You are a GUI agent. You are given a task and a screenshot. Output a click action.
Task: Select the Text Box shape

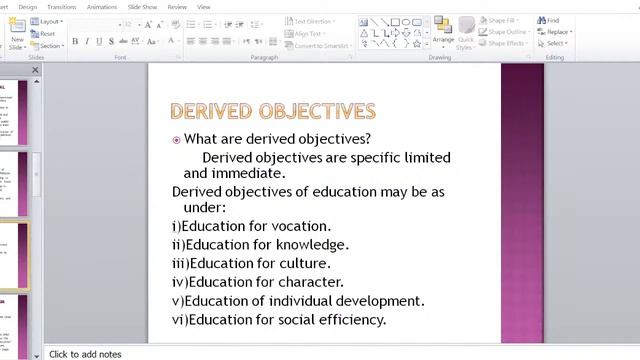[x=363, y=22]
